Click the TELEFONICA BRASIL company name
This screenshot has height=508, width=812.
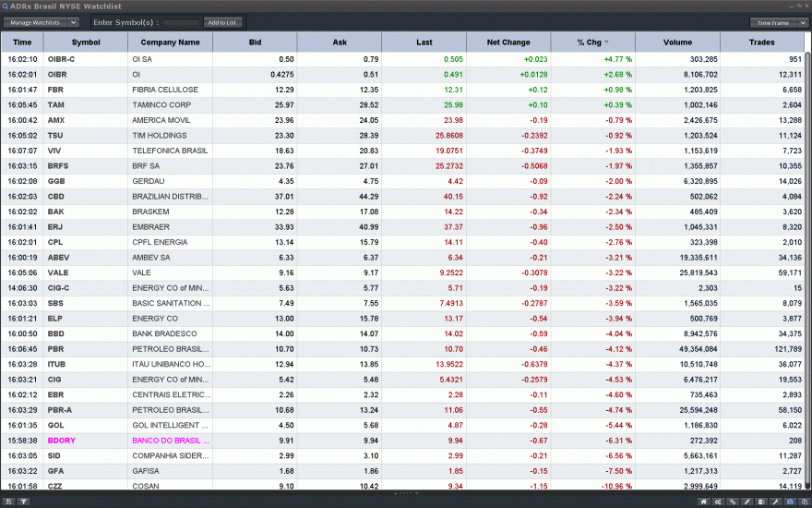point(170,151)
